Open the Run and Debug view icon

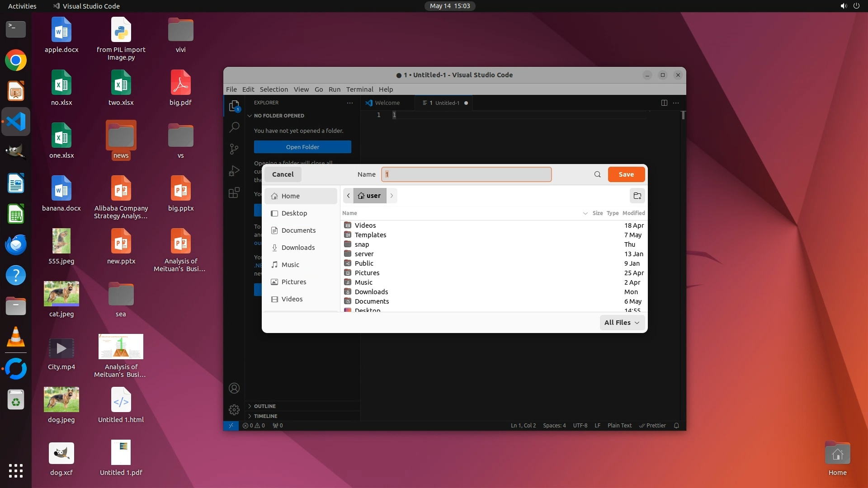click(x=234, y=171)
